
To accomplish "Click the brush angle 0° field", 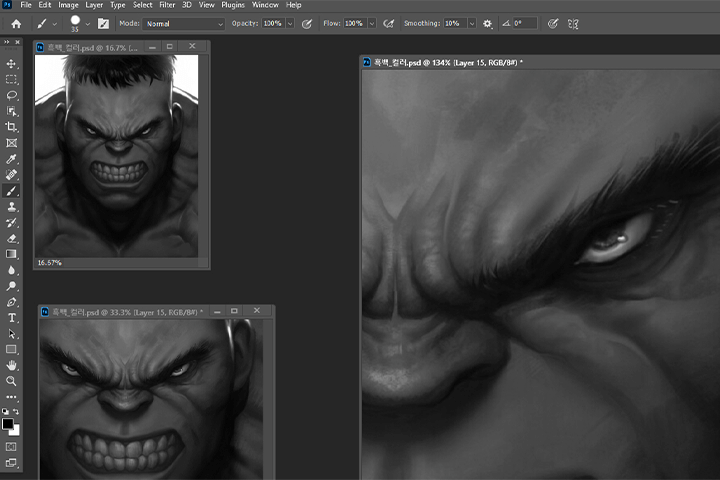I will pos(525,23).
